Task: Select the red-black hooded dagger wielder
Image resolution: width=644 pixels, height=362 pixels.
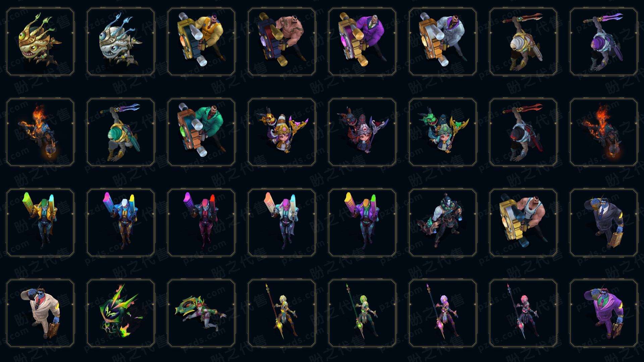Action: (523, 132)
